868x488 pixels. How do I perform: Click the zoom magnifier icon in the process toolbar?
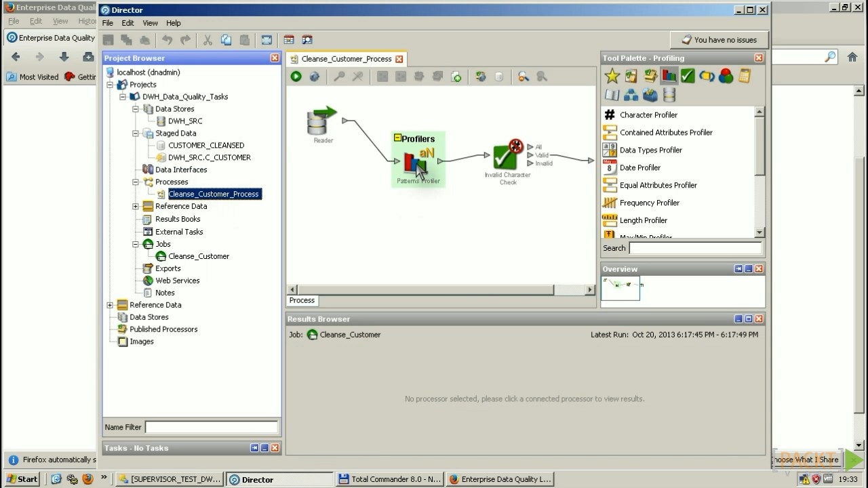click(x=523, y=77)
